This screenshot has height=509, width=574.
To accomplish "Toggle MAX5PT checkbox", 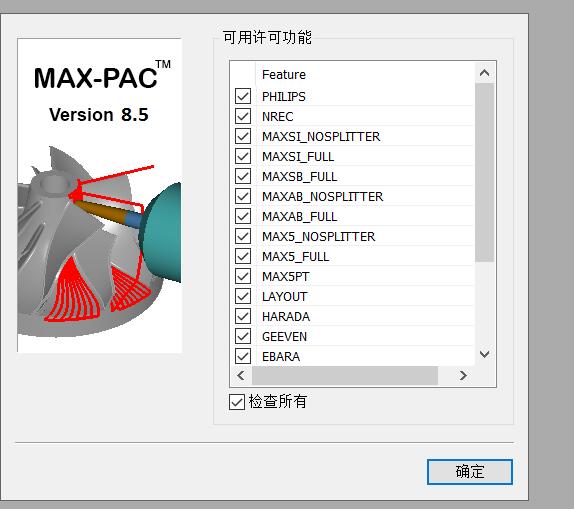I will pos(243,276).
